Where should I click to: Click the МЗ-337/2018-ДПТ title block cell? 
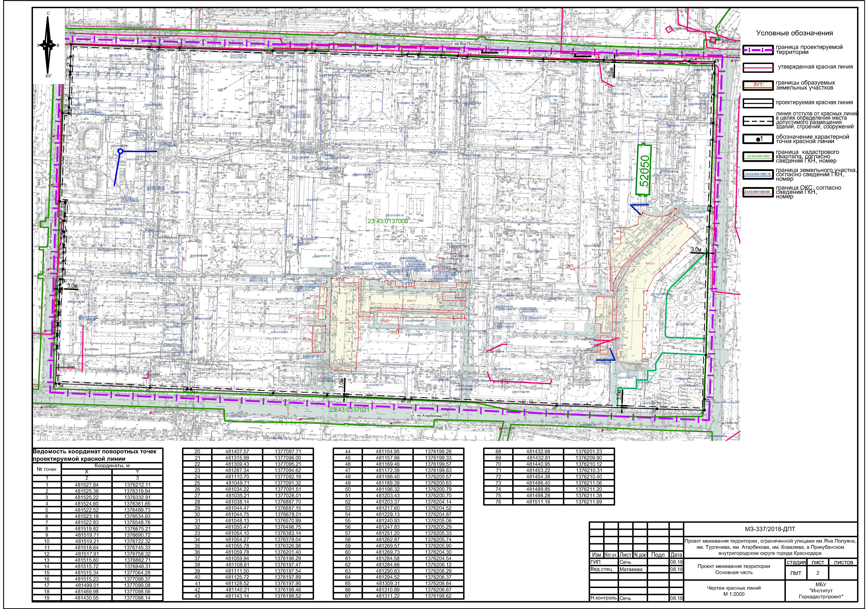pos(770,529)
